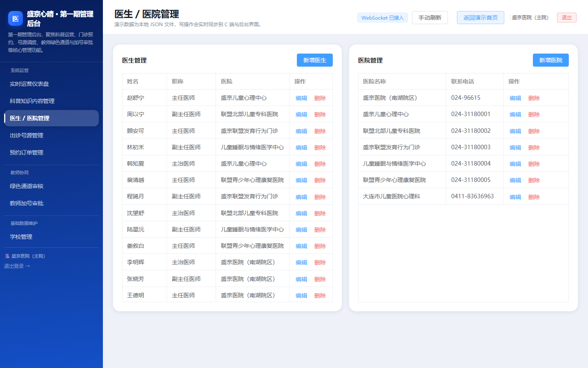The height and width of the screenshot is (368, 588).
Task: Delete hospital 联盟北部儿童专科医院
Action: [x=534, y=131]
